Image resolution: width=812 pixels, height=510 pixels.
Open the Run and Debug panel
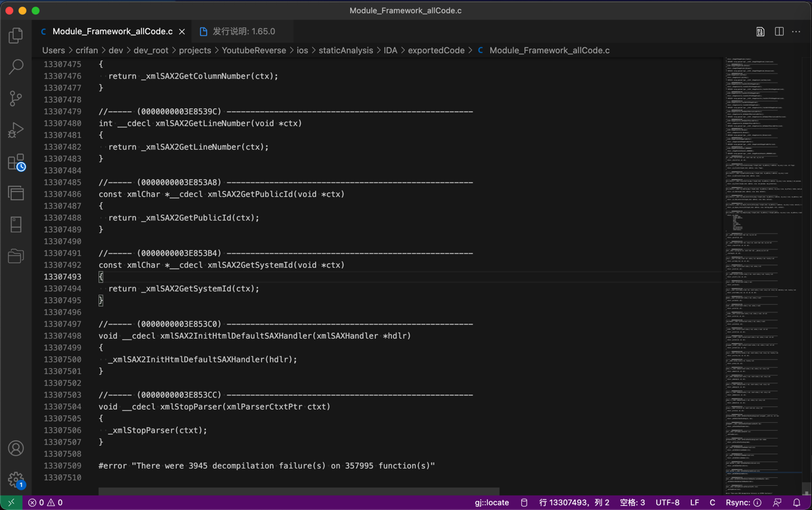(16, 130)
